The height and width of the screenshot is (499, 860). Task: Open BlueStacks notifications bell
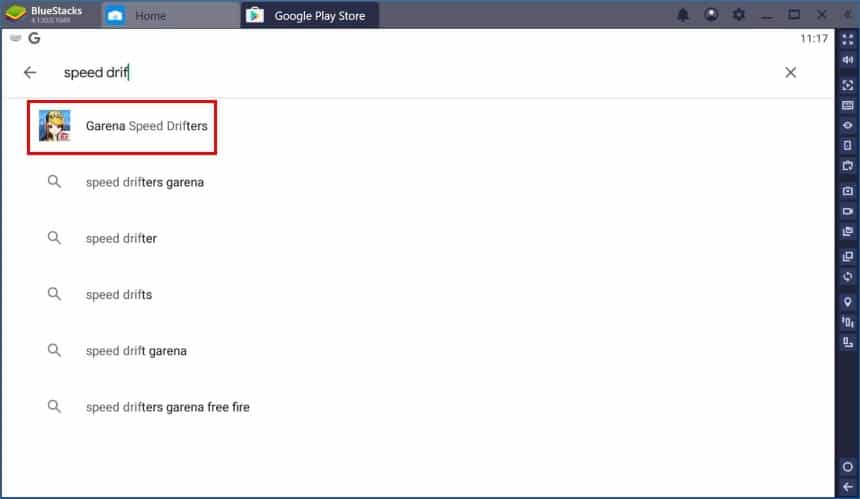click(683, 15)
